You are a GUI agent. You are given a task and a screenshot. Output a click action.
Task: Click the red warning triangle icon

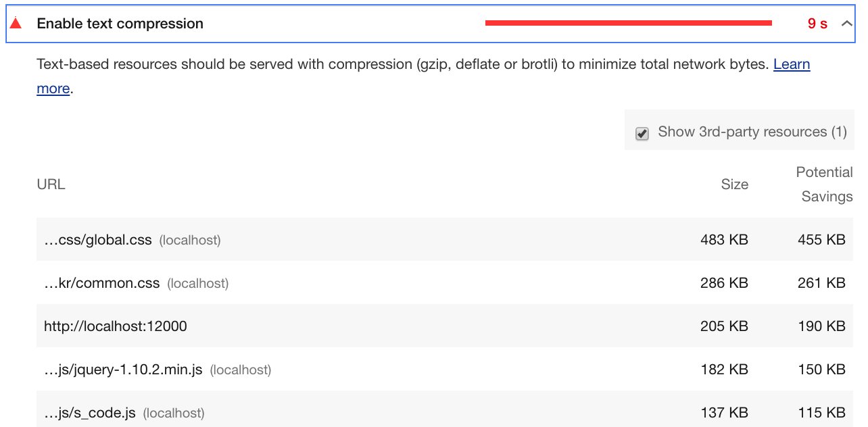pyautogui.click(x=16, y=24)
